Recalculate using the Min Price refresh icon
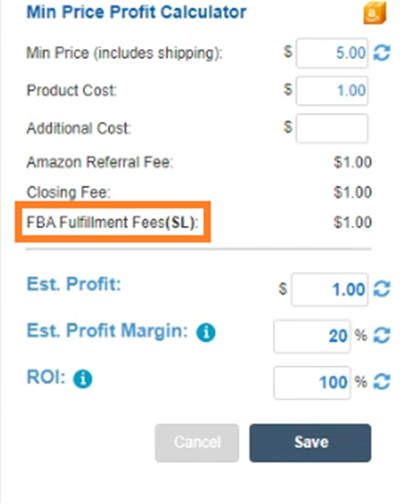The image size is (412, 504). click(382, 53)
